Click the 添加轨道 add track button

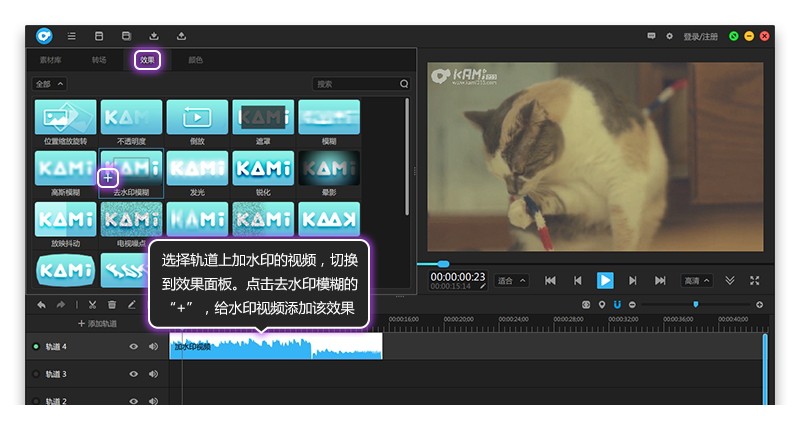(x=97, y=324)
